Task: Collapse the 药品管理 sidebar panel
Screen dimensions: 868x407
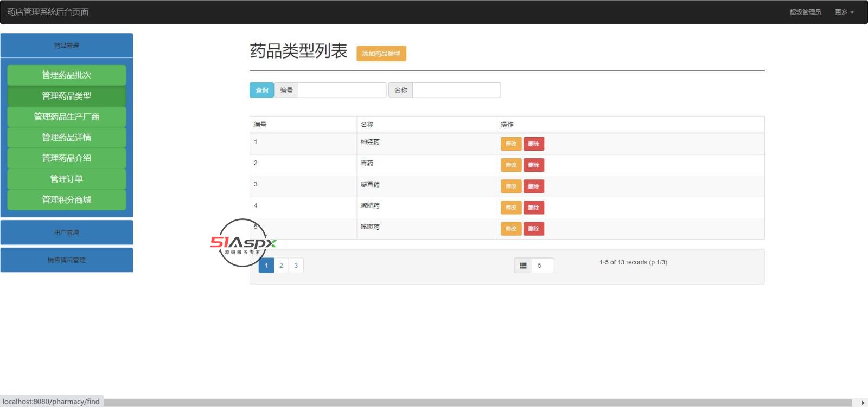Action: (67, 46)
